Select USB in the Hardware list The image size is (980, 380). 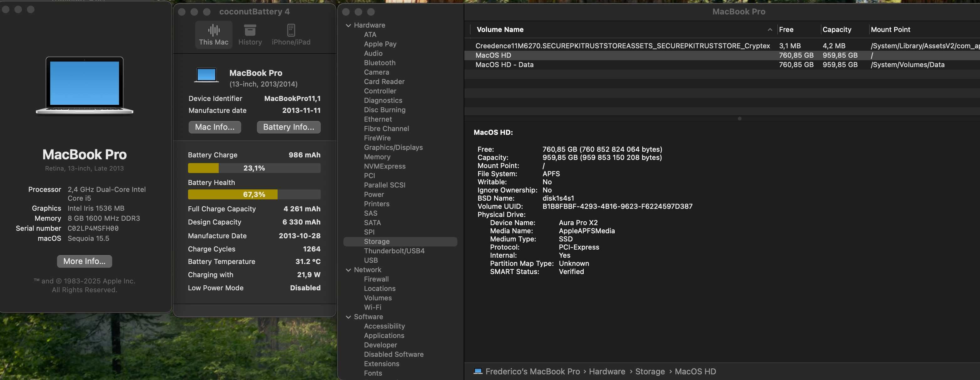(371, 261)
